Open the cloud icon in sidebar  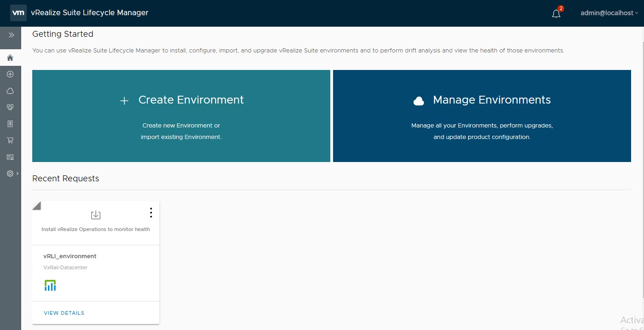click(x=10, y=91)
